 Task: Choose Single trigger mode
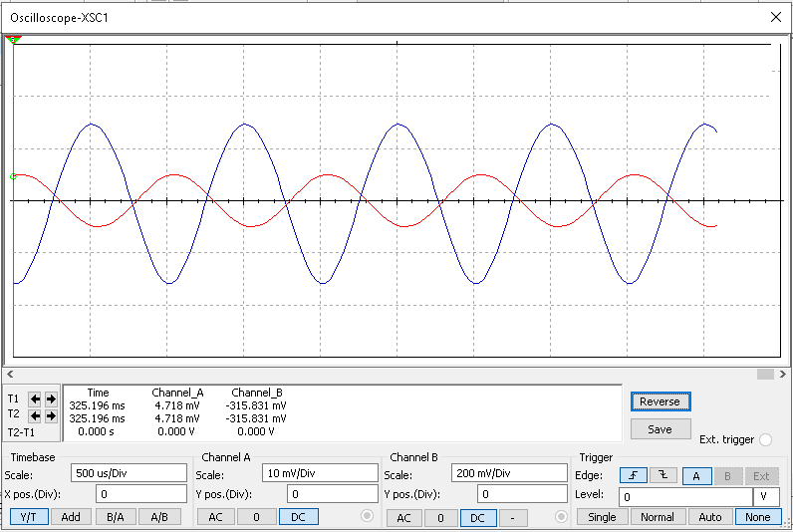pyautogui.click(x=602, y=517)
